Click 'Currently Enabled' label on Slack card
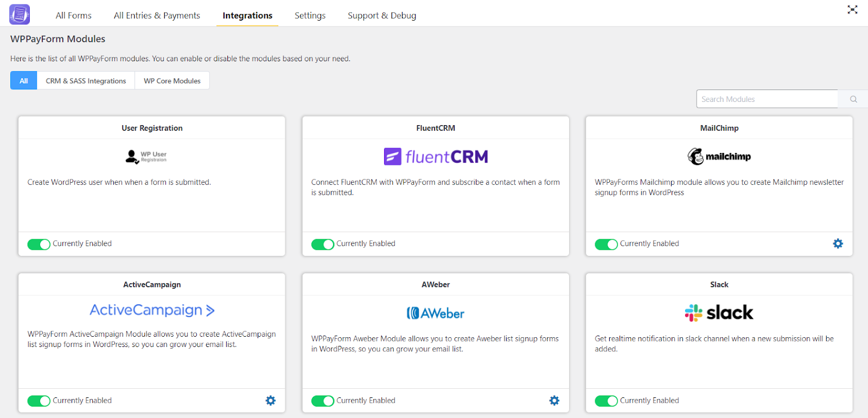868x418 pixels. click(x=649, y=401)
